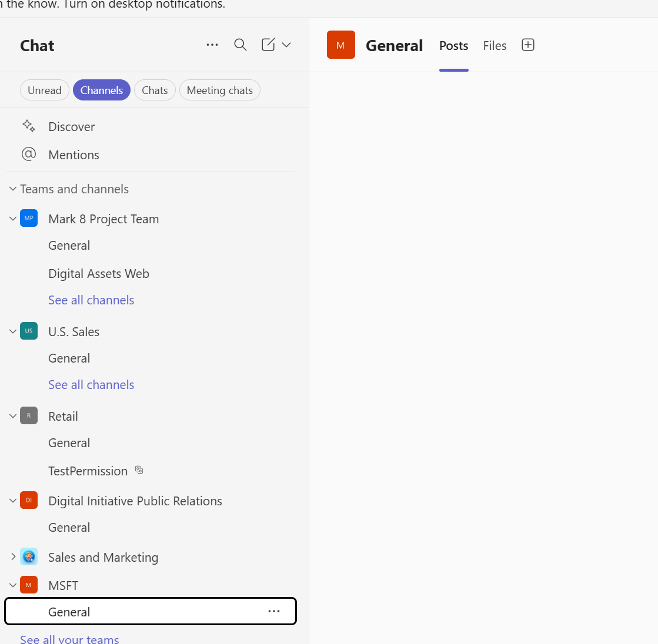Click the shared channel icon beside TestPermission
658x644 pixels.
point(139,470)
